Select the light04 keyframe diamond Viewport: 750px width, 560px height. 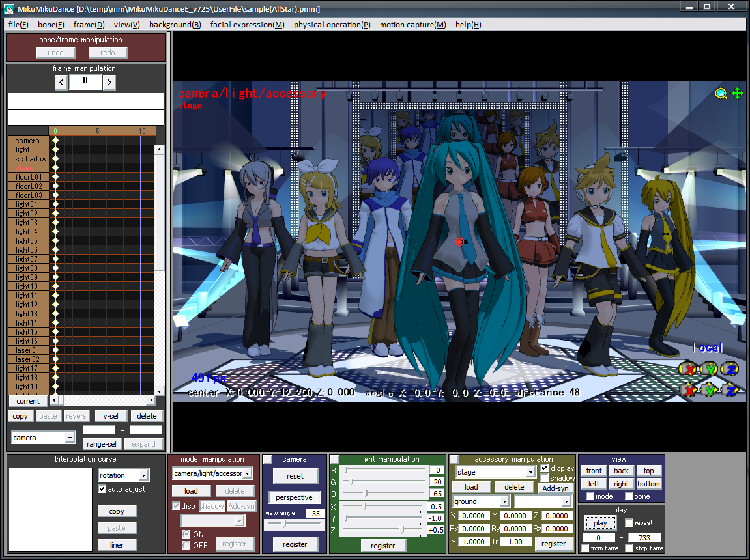coord(55,232)
